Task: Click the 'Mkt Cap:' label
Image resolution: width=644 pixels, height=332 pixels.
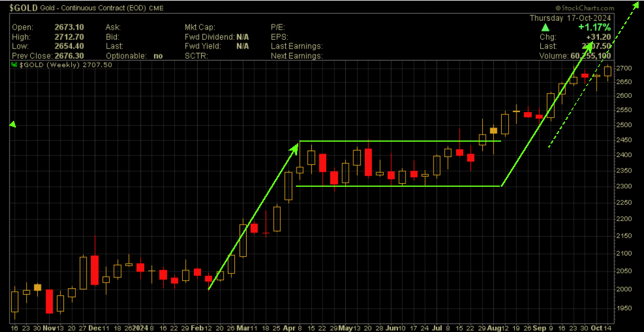Action: 200,27
